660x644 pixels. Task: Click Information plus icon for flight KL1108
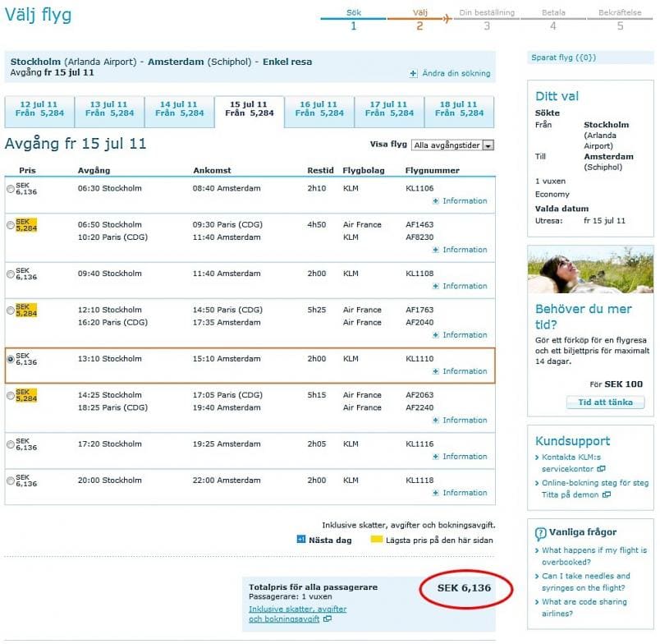[435, 287]
